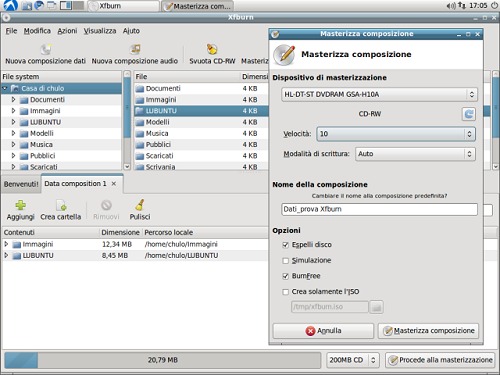The height and width of the screenshot is (375, 500).
Task: Click the Documenti folder icon in file list
Action: (x=140, y=89)
